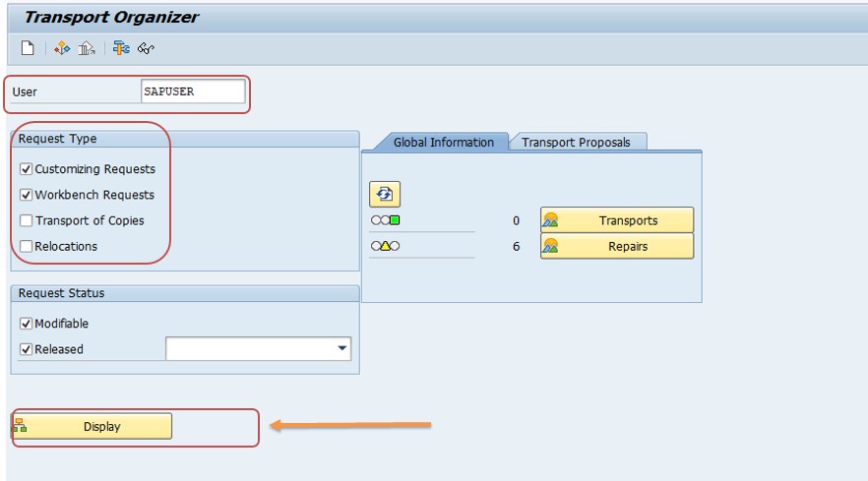This screenshot has width=868, height=481.
Task: Click the colored diamonds toolbar icon
Action: (62, 48)
